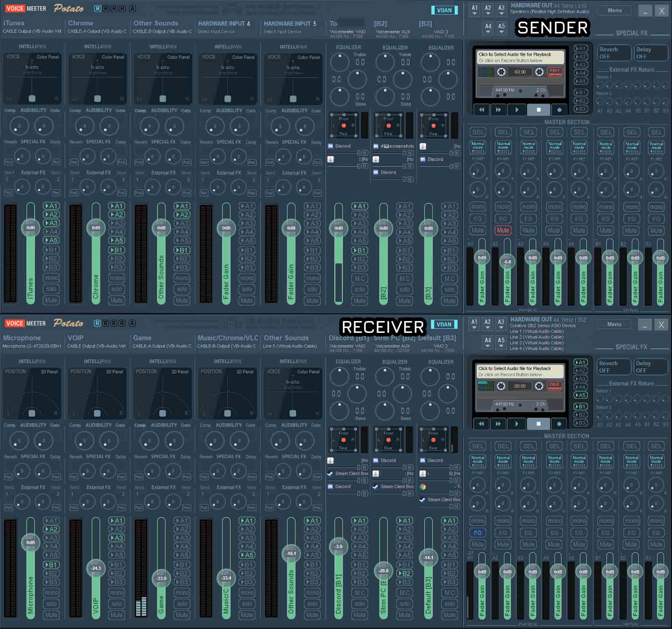Click the Receiver Game fader knob at -33.9

coord(161,578)
